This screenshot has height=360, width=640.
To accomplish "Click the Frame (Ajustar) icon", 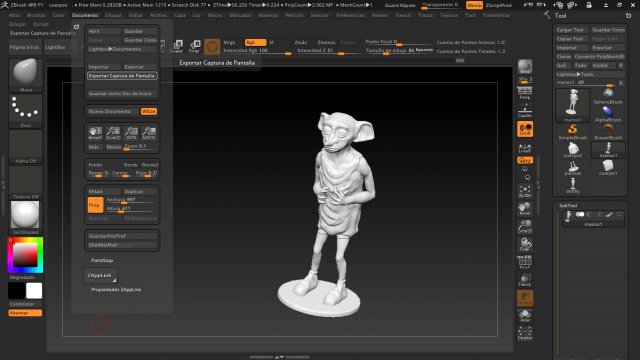I will [x=525, y=191].
